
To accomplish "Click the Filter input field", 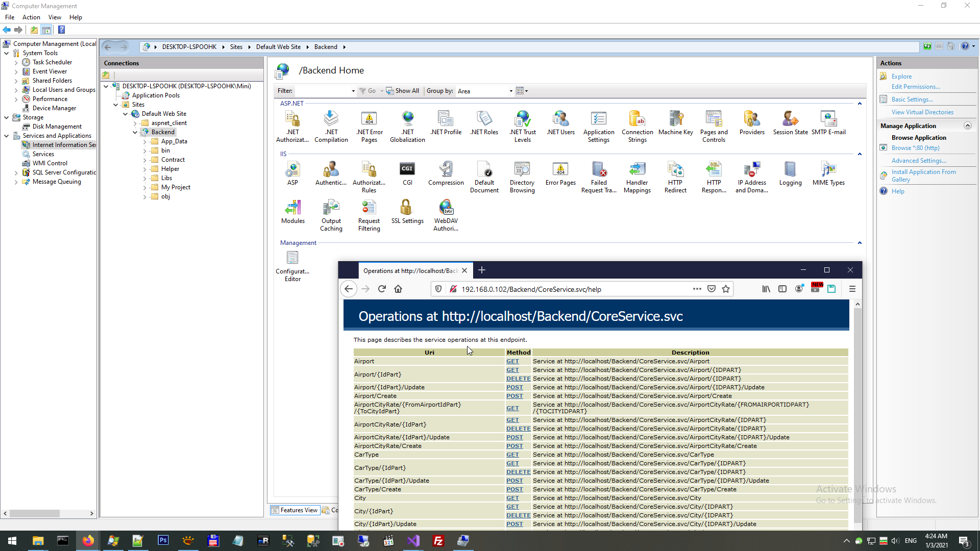I will click(323, 91).
